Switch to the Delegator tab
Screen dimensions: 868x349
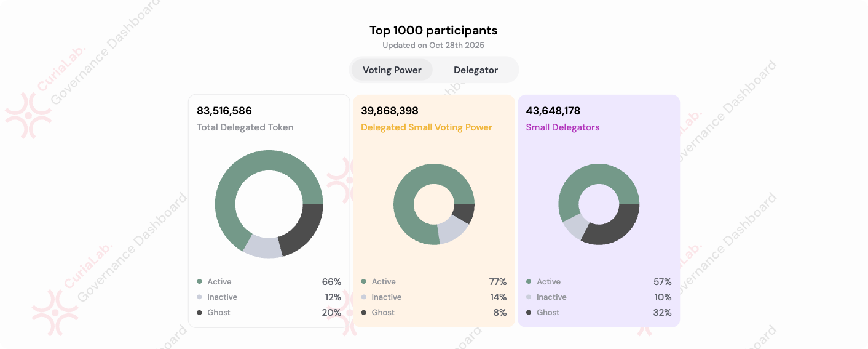[x=475, y=70]
